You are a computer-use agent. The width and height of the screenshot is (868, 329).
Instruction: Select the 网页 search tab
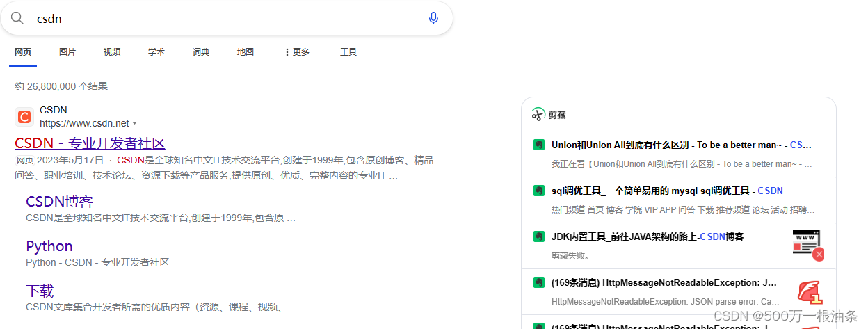(x=23, y=52)
